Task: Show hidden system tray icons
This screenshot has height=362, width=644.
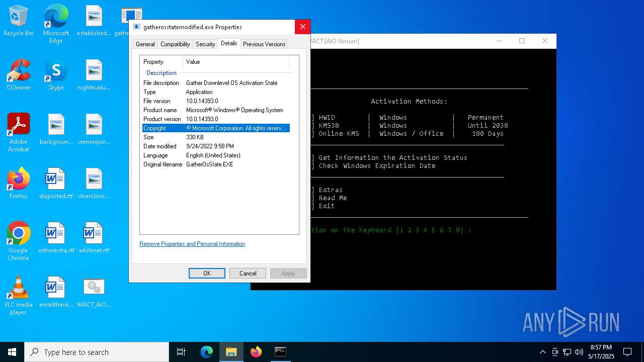Action: pos(542,352)
